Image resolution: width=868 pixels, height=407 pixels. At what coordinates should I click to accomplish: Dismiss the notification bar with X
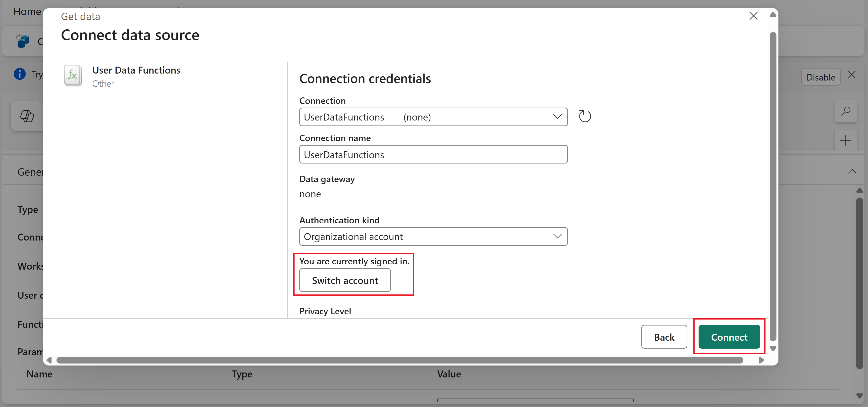pos(852,75)
